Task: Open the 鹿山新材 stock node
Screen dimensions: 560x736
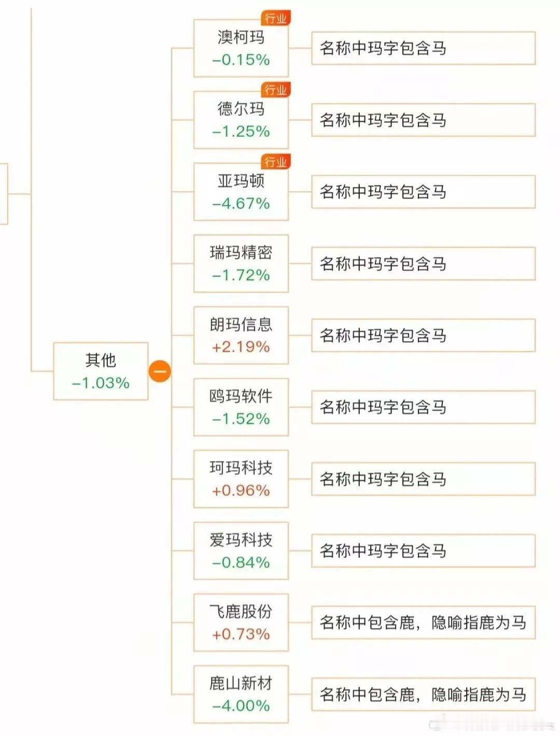Action: pyautogui.click(x=241, y=694)
